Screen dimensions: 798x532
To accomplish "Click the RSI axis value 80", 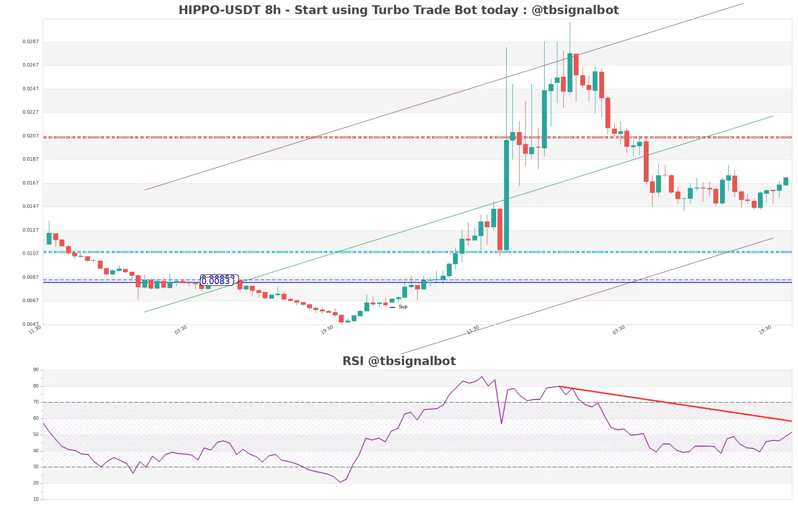I will tap(36, 386).
